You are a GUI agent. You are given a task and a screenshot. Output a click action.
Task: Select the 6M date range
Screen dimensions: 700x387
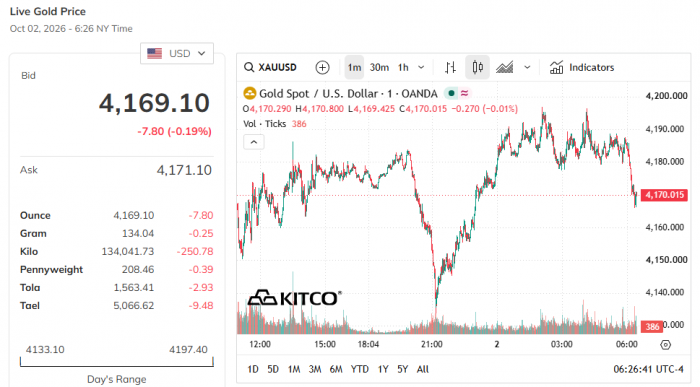click(336, 369)
